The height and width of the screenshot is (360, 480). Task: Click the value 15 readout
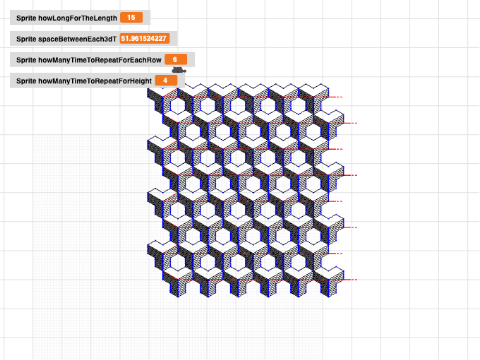131,18
